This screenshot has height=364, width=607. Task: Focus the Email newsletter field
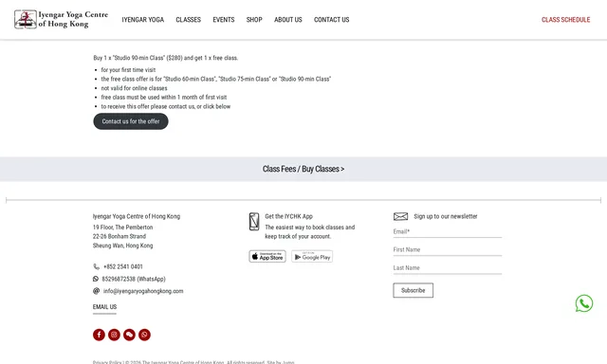tap(448, 232)
